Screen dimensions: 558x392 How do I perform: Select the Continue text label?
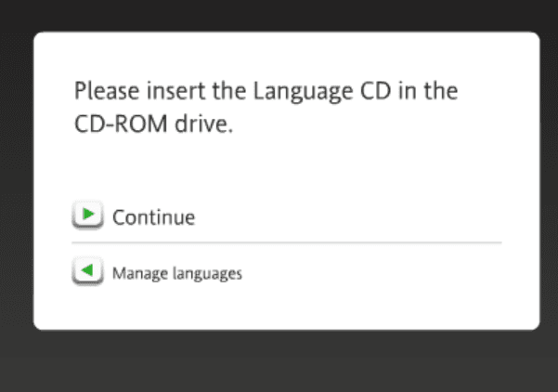[153, 217]
